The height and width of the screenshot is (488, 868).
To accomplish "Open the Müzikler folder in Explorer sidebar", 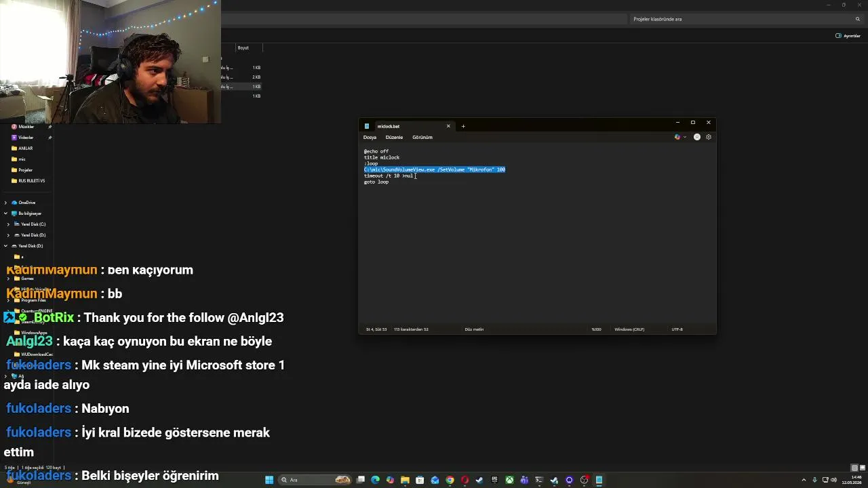I will pos(26,127).
